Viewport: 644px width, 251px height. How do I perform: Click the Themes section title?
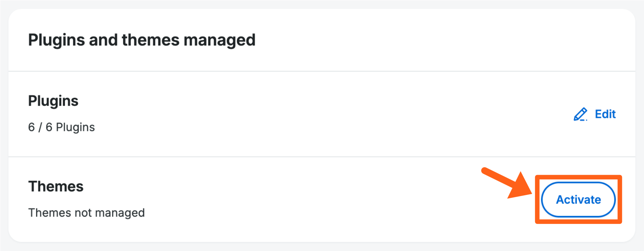pyautogui.click(x=56, y=187)
